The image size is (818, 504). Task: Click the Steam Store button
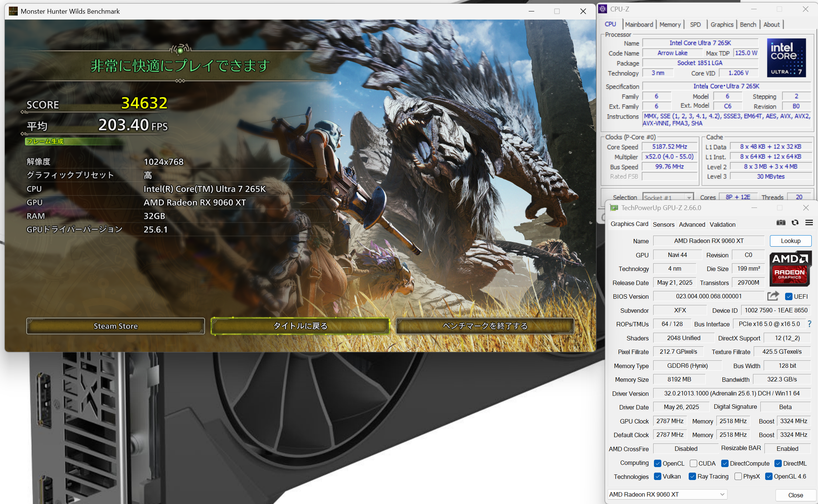tap(116, 326)
